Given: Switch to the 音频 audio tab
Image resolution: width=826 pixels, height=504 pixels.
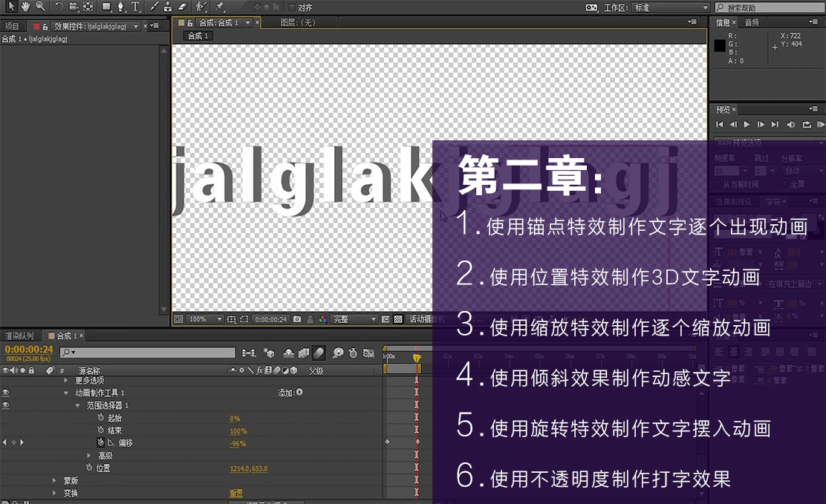Looking at the screenshot, I should point(752,23).
